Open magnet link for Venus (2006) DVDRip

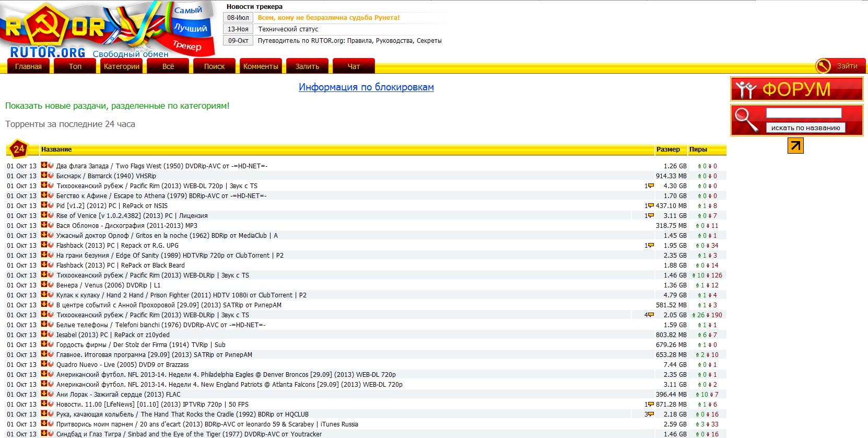point(51,284)
